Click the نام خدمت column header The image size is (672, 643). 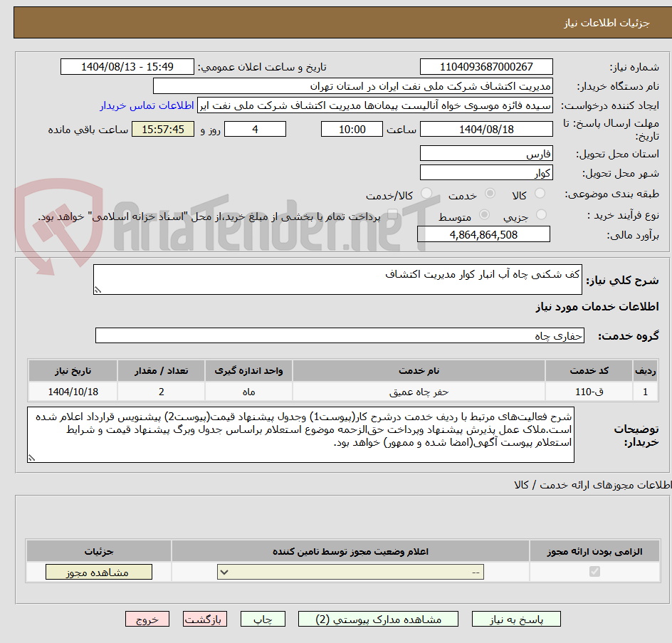(x=419, y=370)
